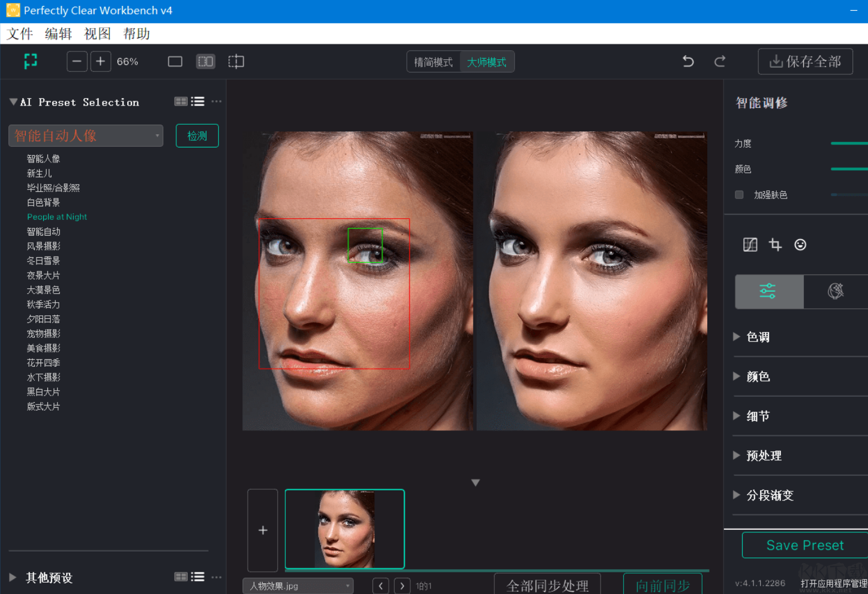
Task: Open the face retouch smiley icon
Action: pyautogui.click(x=800, y=245)
